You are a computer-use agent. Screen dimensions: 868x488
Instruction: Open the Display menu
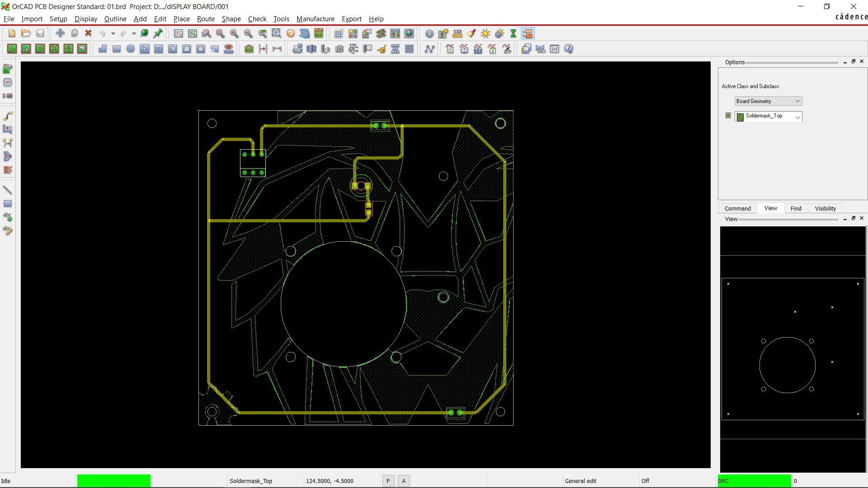point(86,19)
